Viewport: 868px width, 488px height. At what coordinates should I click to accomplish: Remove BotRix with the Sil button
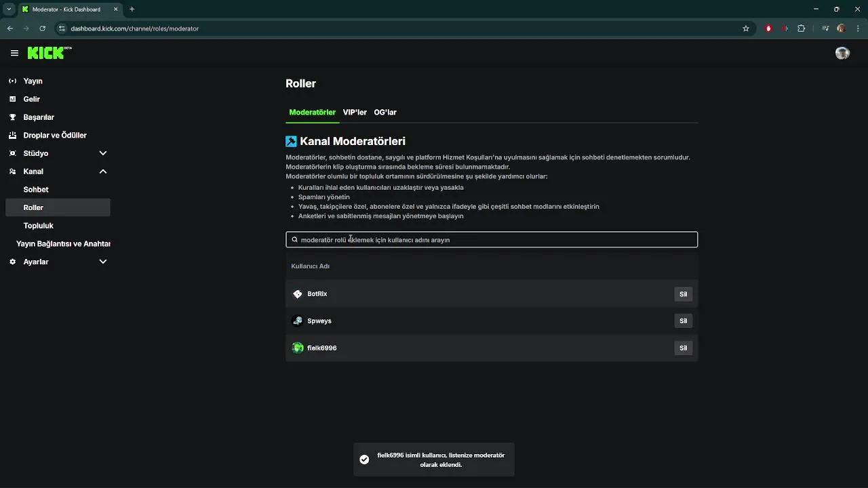[683, 294]
